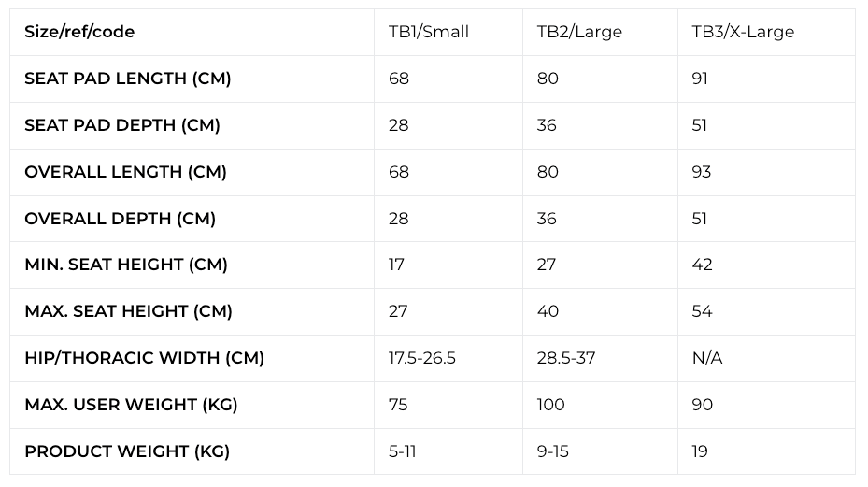Click the MIN. SEAT HEIGHT (CM) row label
The height and width of the screenshot is (487, 868).
click(126, 265)
